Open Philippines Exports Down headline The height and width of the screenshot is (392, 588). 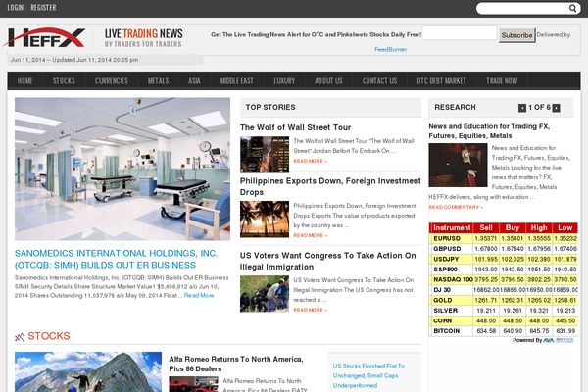[330, 186]
